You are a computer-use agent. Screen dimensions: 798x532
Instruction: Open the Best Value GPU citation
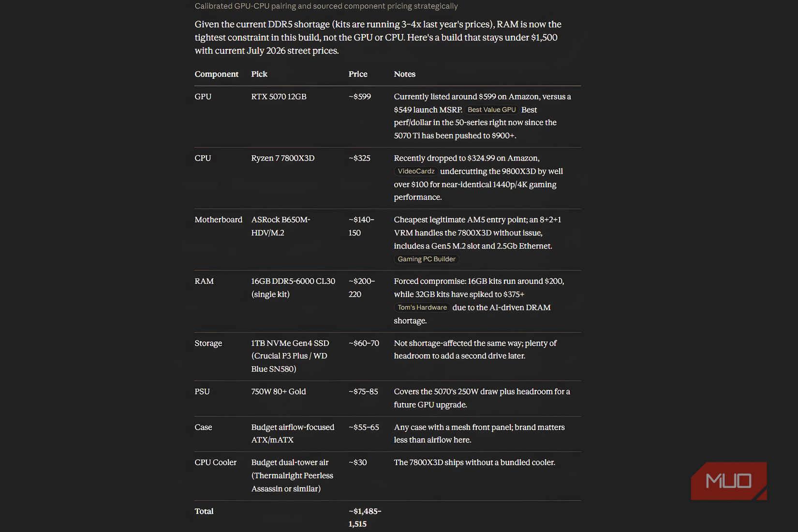[x=491, y=110]
